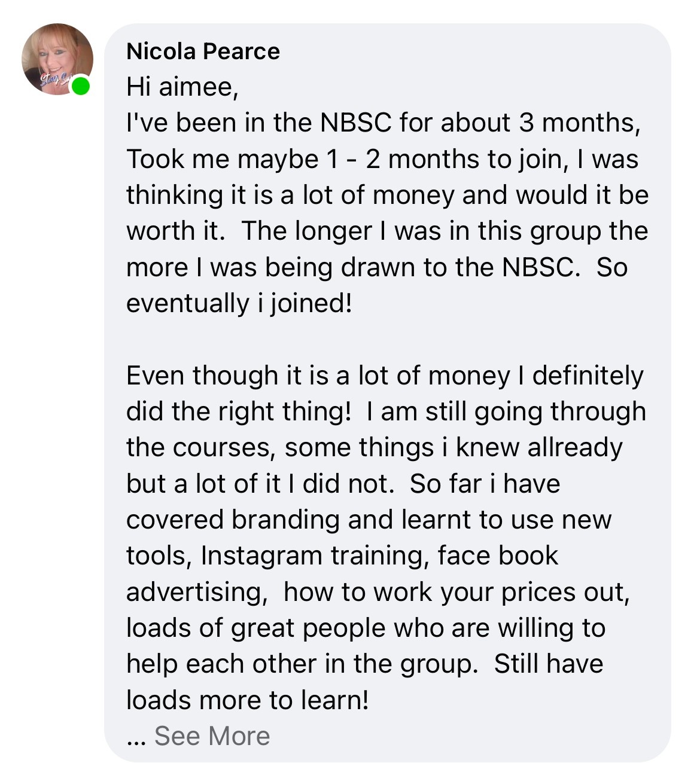Image resolution: width=700 pixels, height=763 pixels.
Task: Click "help each other in the group" text
Action: point(302,664)
